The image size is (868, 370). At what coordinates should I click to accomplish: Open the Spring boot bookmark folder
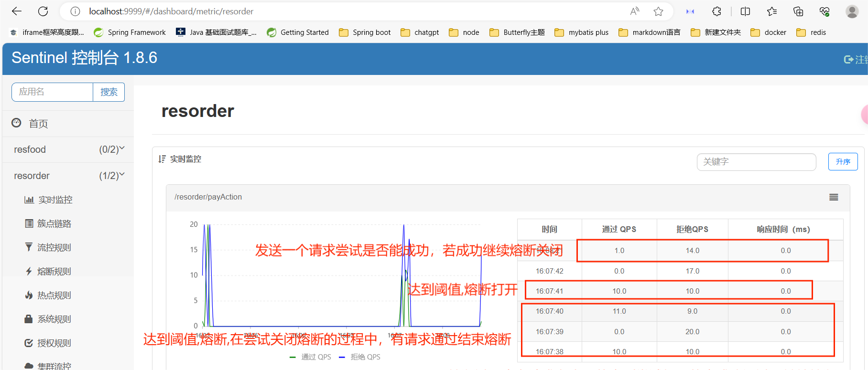pyautogui.click(x=365, y=32)
